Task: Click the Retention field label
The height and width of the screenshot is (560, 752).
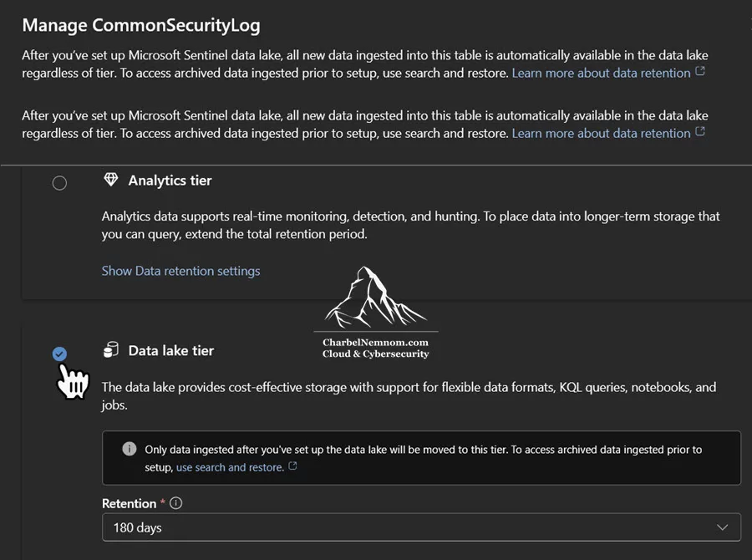Action: (129, 503)
